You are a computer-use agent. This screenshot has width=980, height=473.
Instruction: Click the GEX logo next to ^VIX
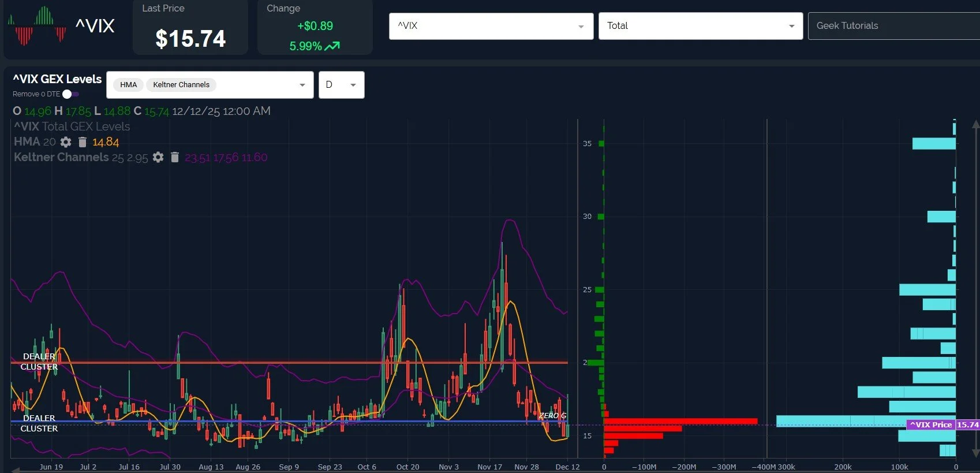[38, 25]
